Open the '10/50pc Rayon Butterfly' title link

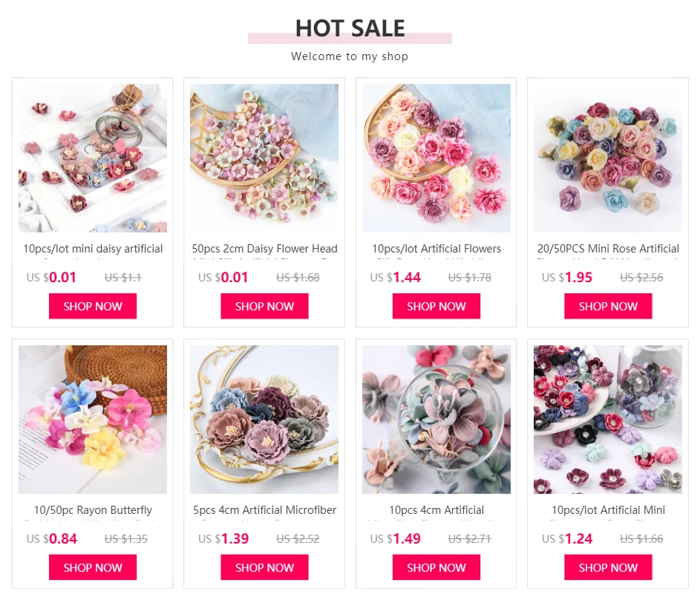click(x=93, y=510)
